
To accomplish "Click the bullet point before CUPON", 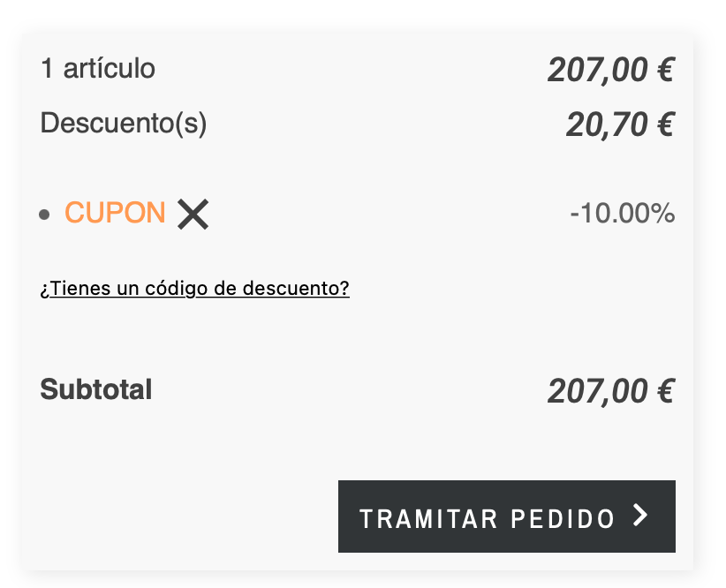I will point(45,215).
